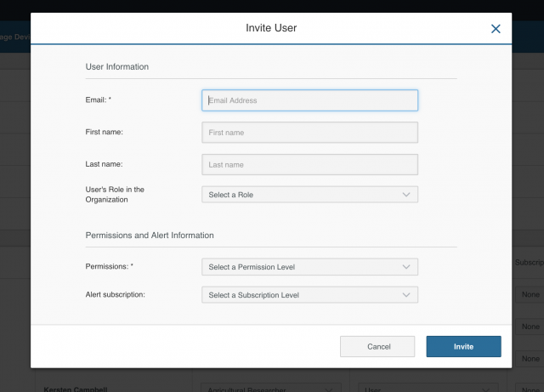Close the Invite User dialog with the X
The height and width of the screenshot is (392, 544).
click(496, 29)
